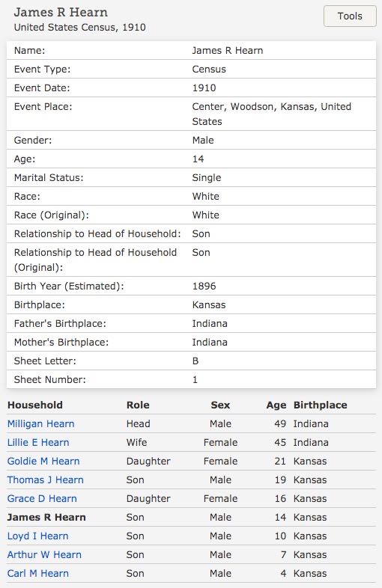The height and width of the screenshot is (588, 382).
Task: Click the estimated birth year 1896
Action: [204, 286]
